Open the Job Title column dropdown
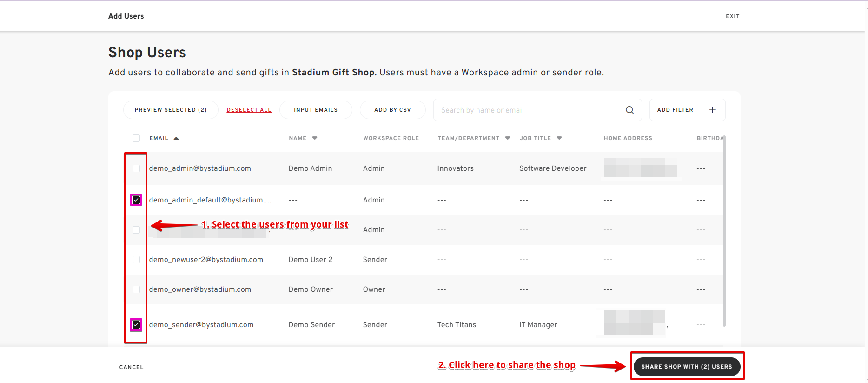The image size is (868, 383). tap(559, 138)
